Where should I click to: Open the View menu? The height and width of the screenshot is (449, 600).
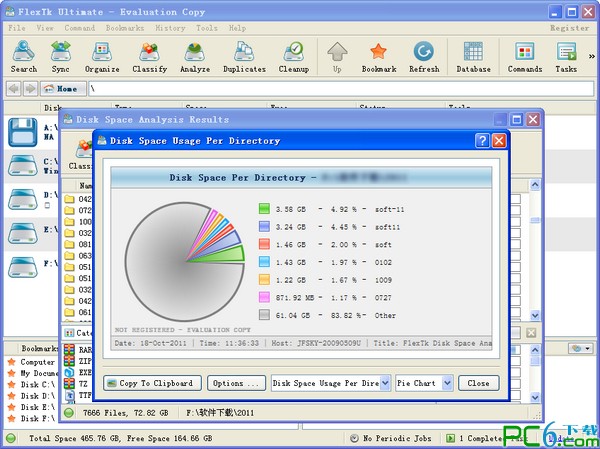click(x=45, y=28)
